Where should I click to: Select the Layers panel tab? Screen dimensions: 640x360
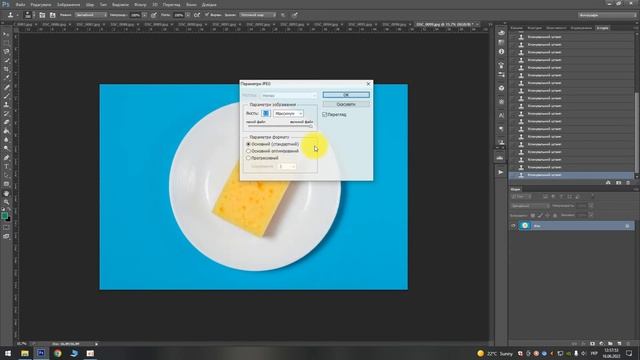tap(516, 189)
